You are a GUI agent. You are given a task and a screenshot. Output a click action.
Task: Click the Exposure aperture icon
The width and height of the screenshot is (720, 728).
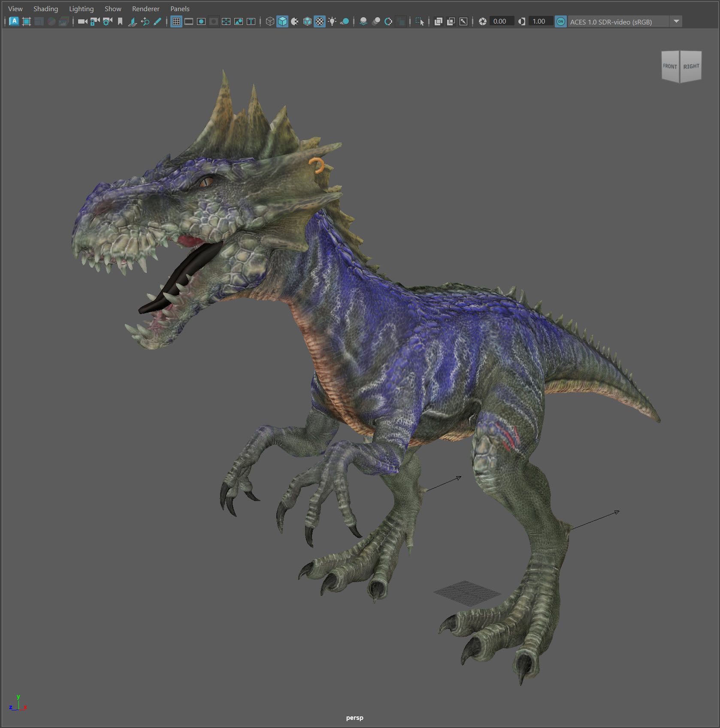pyautogui.click(x=482, y=21)
